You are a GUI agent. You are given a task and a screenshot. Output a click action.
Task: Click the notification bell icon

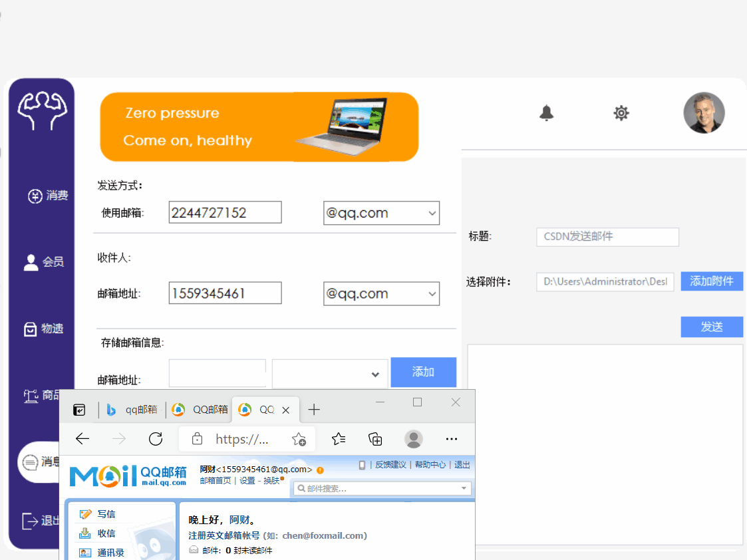click(x=546, y=113)
